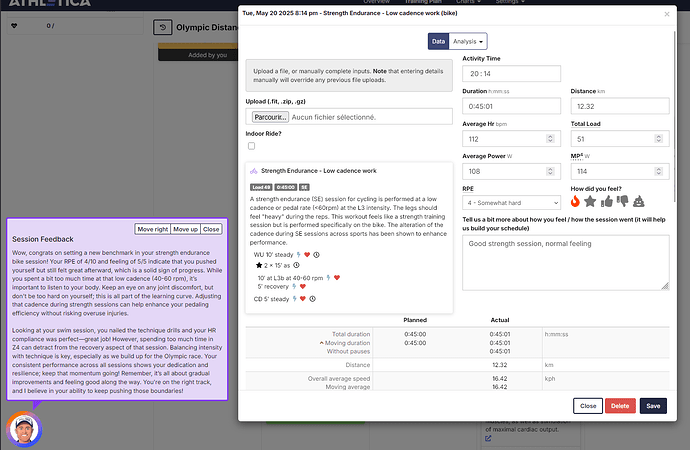This screenshot has width=690, height=450.
Task: Click the bolt icon on CD 5' steady
Action: pos(294,299)
